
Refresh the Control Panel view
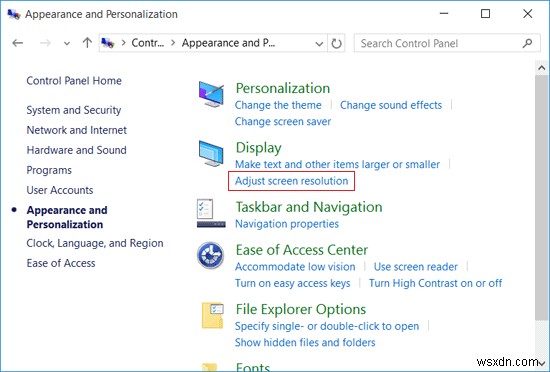[336, 43]
